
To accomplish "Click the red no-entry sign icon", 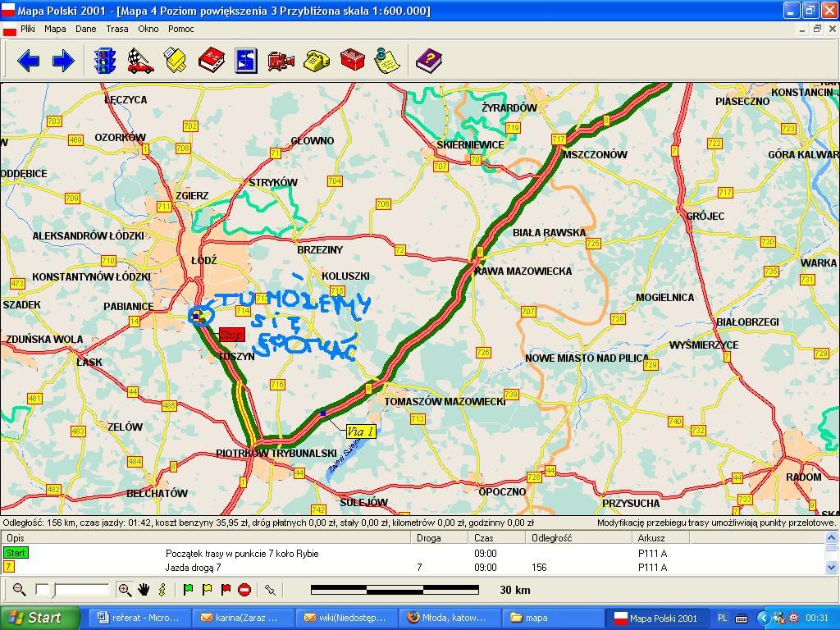I will (x=244, y=590).
